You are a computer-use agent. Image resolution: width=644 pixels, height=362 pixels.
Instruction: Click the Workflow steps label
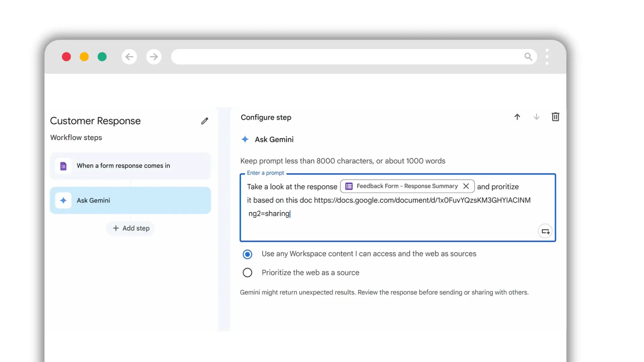[76, 137]
